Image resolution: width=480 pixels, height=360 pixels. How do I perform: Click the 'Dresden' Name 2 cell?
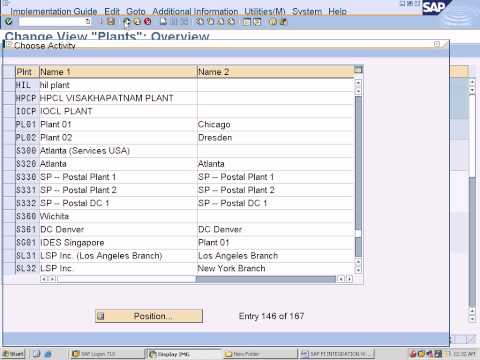click(275, 137)
